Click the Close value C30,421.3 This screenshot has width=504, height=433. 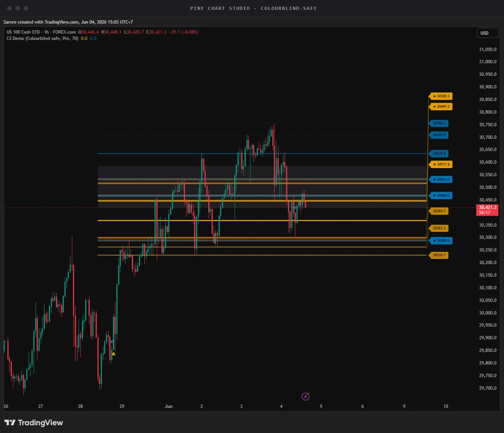pyautogui.click(x=156, y=32)
